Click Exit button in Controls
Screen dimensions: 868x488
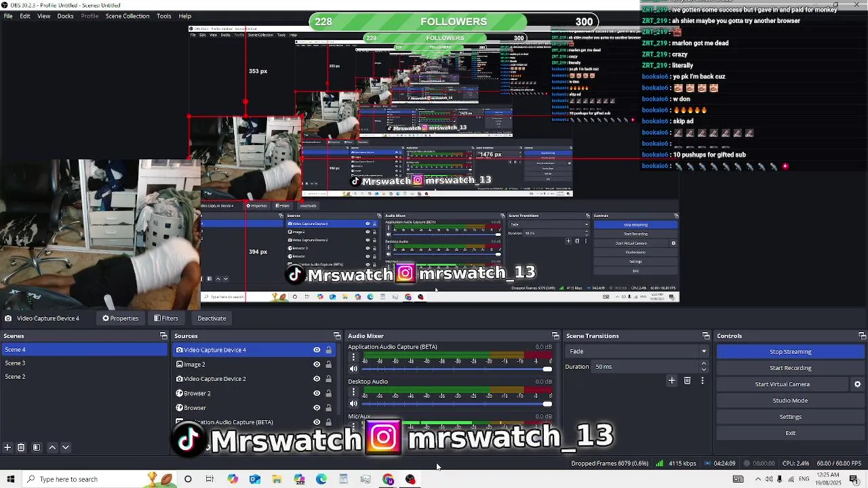tap(790, 433)
